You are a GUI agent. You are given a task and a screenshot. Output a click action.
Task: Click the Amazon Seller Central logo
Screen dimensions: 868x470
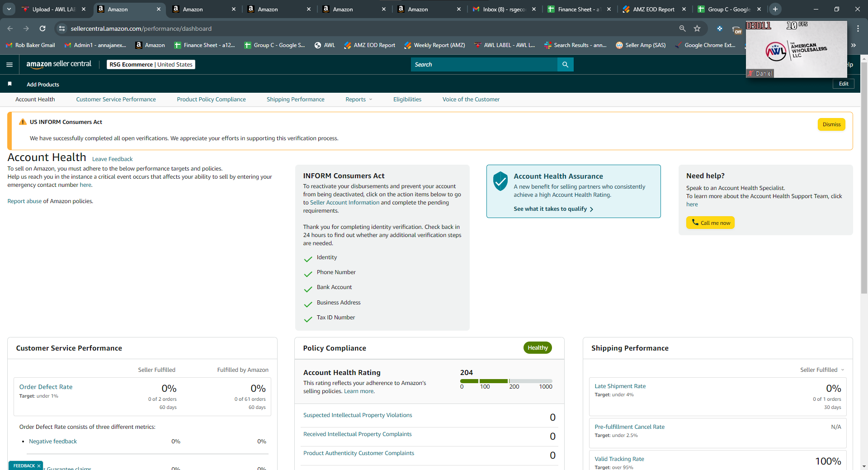pyautogui.click(x=59, y=64)
